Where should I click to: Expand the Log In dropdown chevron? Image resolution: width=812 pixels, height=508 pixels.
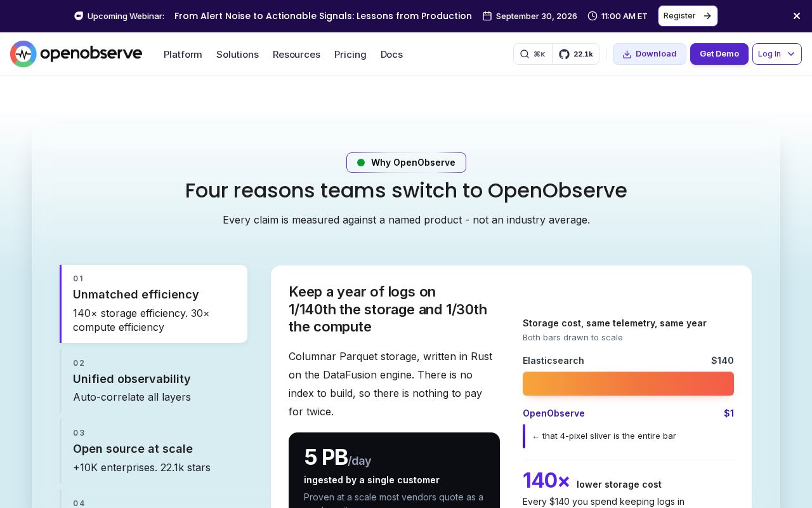coord(791,54)
